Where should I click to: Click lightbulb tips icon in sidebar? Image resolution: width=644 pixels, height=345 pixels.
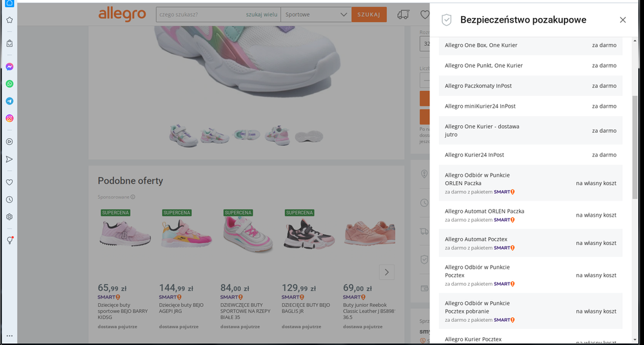click(x=10, y=241)
